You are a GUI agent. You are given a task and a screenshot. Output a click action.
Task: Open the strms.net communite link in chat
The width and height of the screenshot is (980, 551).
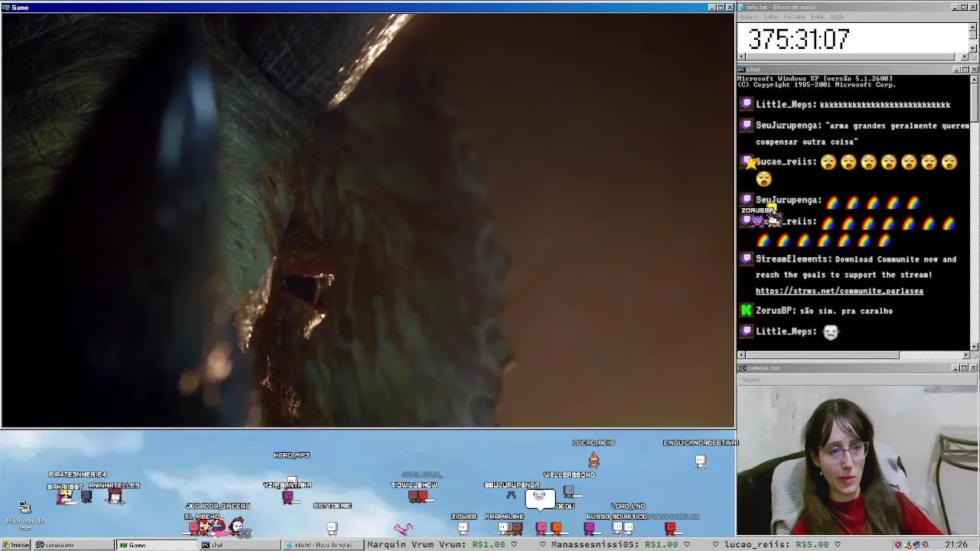[x=839, y=291]
